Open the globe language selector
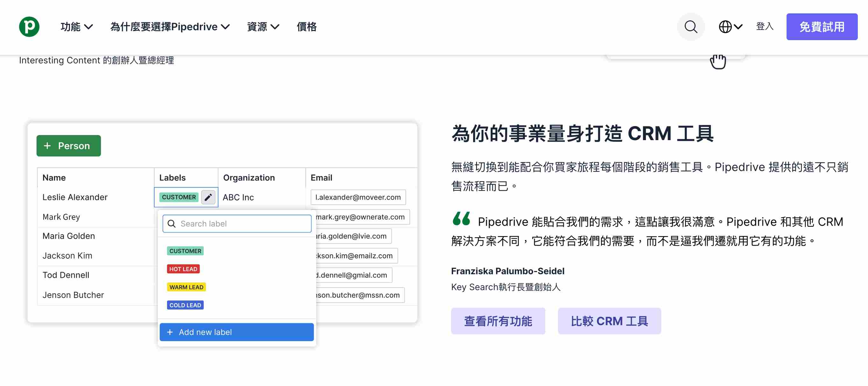 coord(730,27)
